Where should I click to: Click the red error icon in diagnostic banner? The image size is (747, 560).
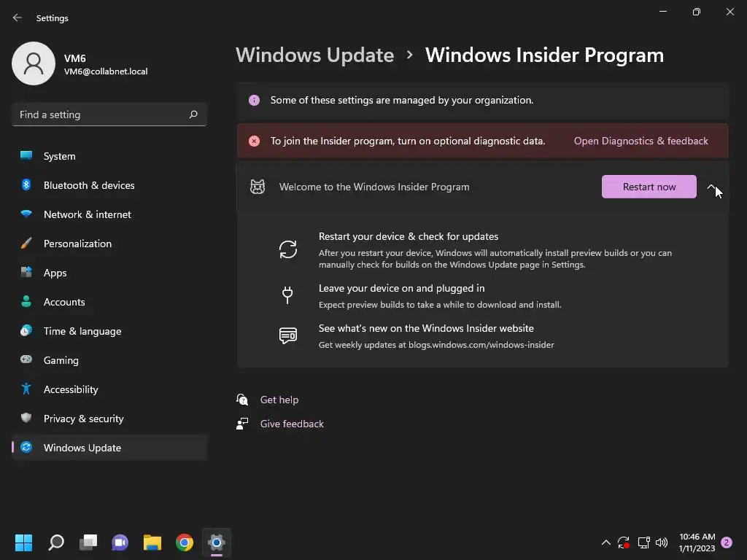tap(254, 141)
